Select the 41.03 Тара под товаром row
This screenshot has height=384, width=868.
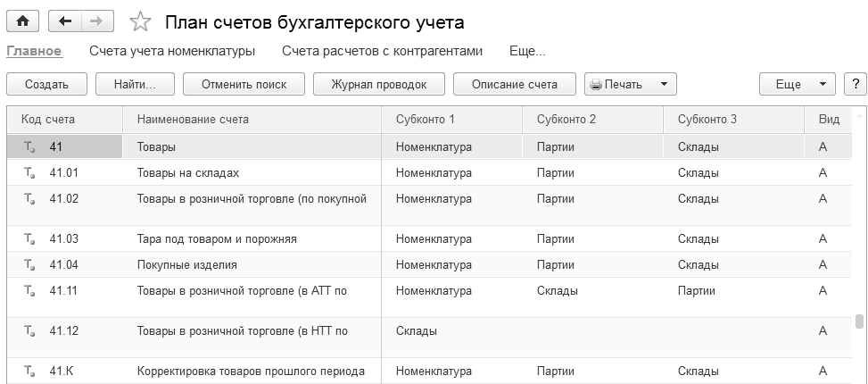pos(217,238)
